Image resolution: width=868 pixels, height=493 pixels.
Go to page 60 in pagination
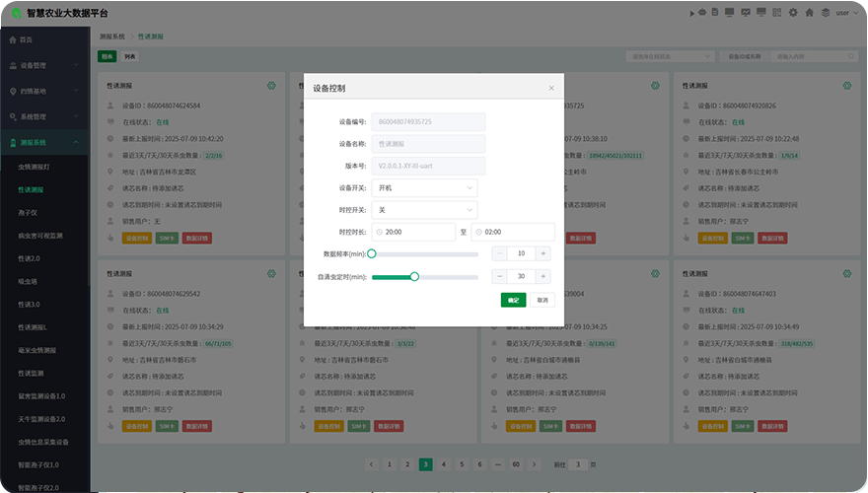(x=516, y=464)
